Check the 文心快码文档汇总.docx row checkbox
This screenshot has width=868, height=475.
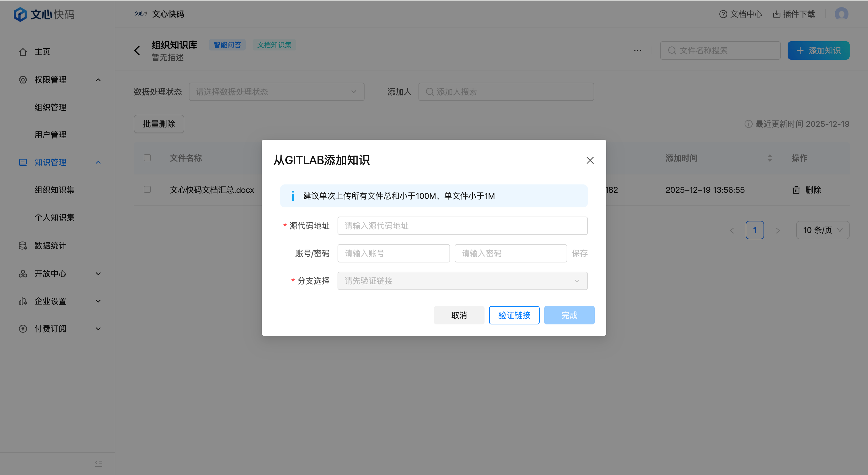pos(147,190)
